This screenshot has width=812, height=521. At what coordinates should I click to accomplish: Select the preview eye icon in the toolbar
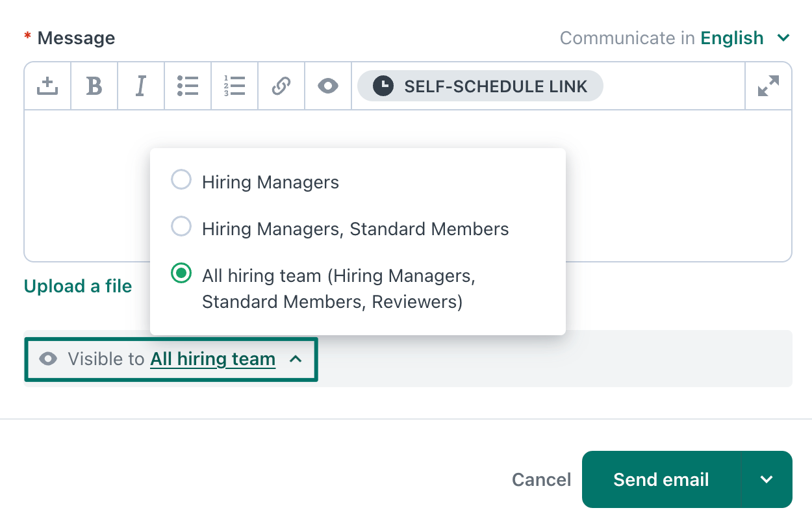point(327,85)
